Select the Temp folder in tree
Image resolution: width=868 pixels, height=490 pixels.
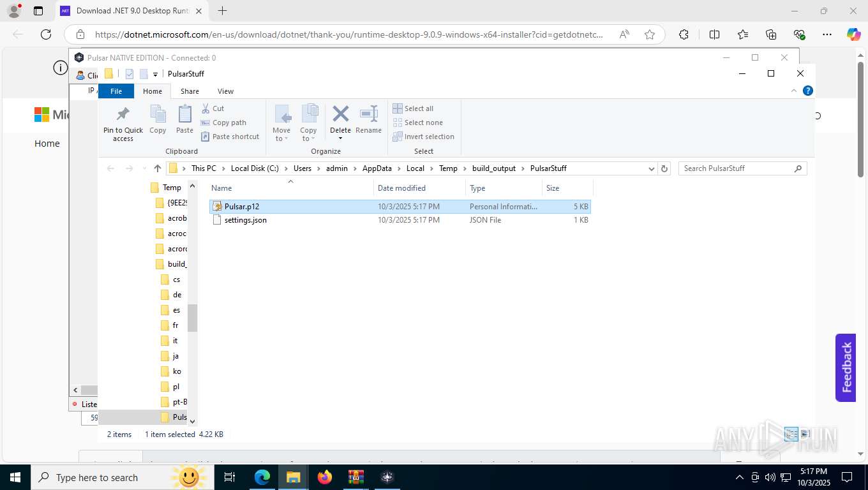[x=166, y=188]
